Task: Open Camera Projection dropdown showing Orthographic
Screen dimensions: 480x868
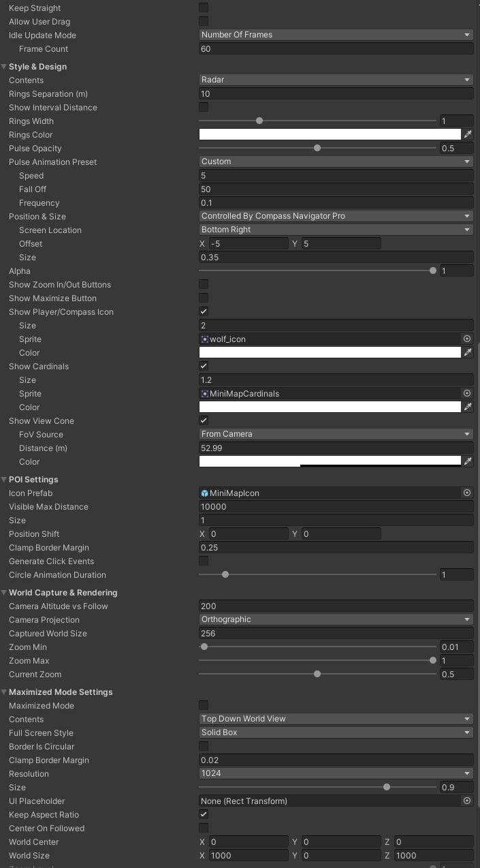Action: (336, 619)
